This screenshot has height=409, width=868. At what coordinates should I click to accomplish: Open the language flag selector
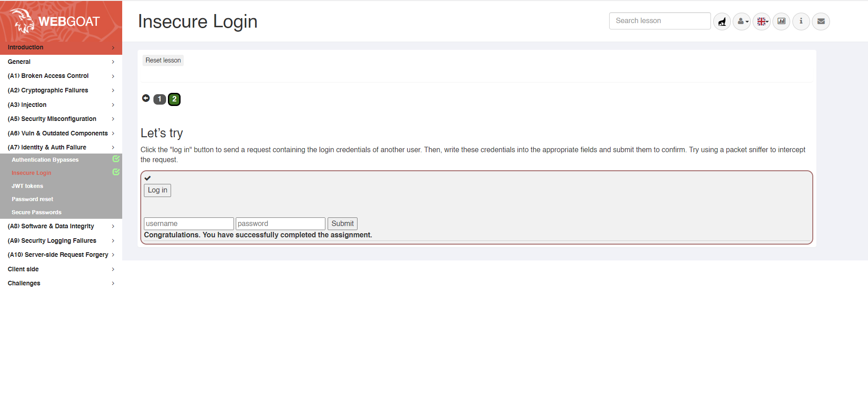tap(762, 21)
